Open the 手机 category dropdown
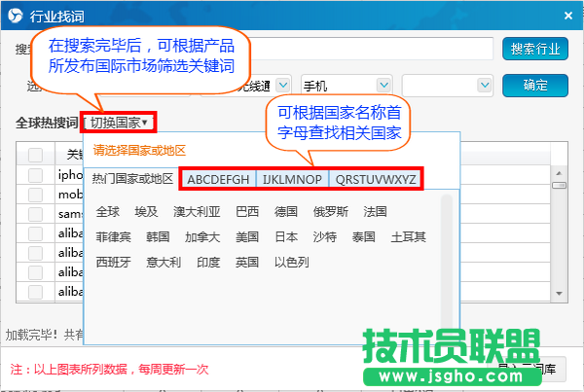Image resolution: width=584 pixels, height=392 pixels. click(x=345, y=85)
